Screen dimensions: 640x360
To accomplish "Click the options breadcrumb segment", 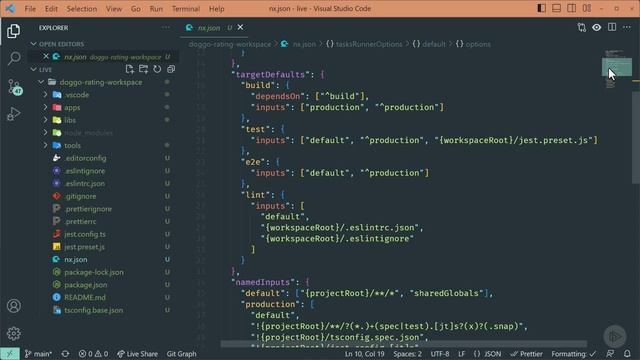I will pyautogui.click(x=478, y=44).
